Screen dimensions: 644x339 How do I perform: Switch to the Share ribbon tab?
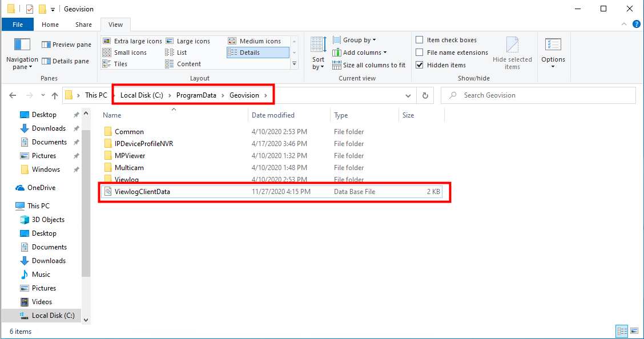tap(83, 25)
